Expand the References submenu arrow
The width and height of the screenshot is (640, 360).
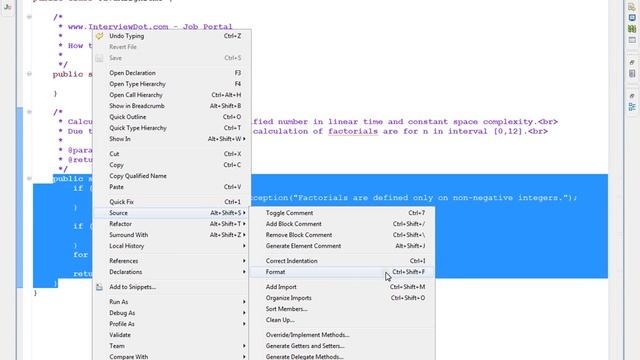(244, 261)
